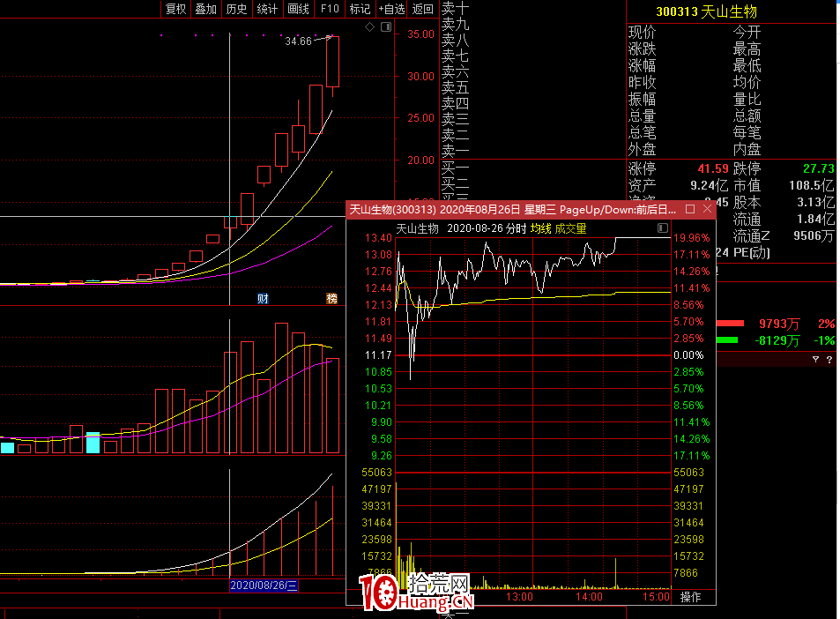Click the popup title bar text 天山生物(300313)
This screenshot has width=840, height=619.
coord(393,210)
